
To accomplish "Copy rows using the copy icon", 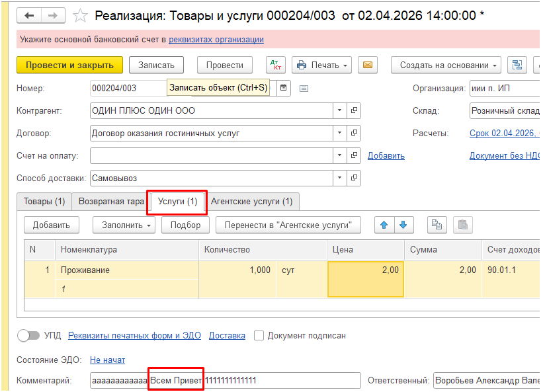I will pyautogui.click(x=437, y=225).
